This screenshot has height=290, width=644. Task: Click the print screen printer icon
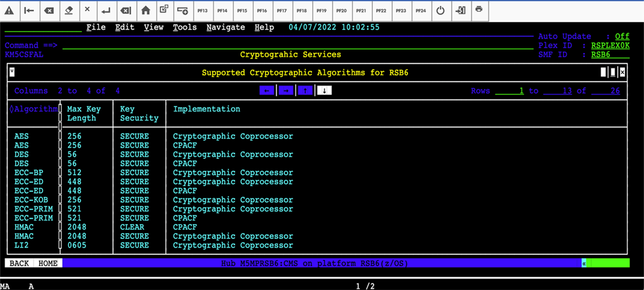(480, 10)
